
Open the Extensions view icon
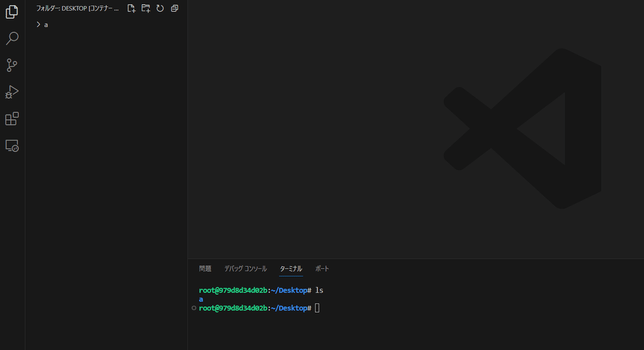coord(12,119)
